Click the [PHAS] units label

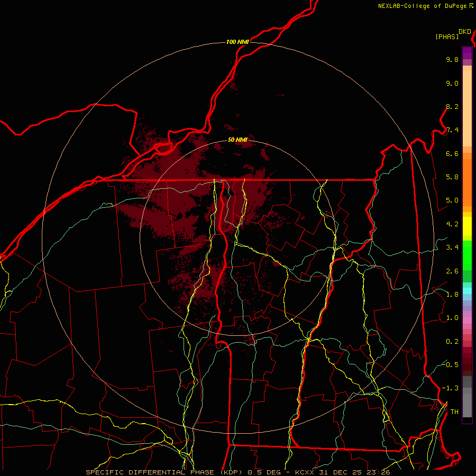[x=447, y=36]
